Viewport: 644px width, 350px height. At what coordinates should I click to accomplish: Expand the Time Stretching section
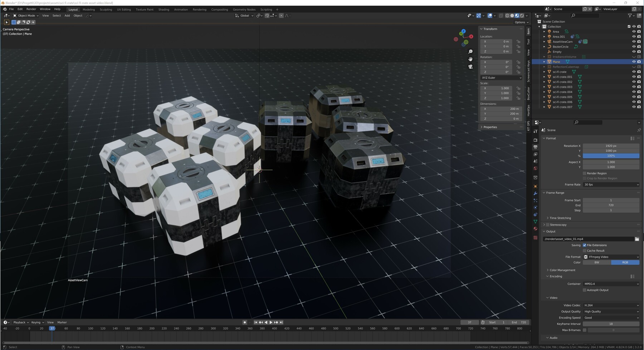pos(560,218)
